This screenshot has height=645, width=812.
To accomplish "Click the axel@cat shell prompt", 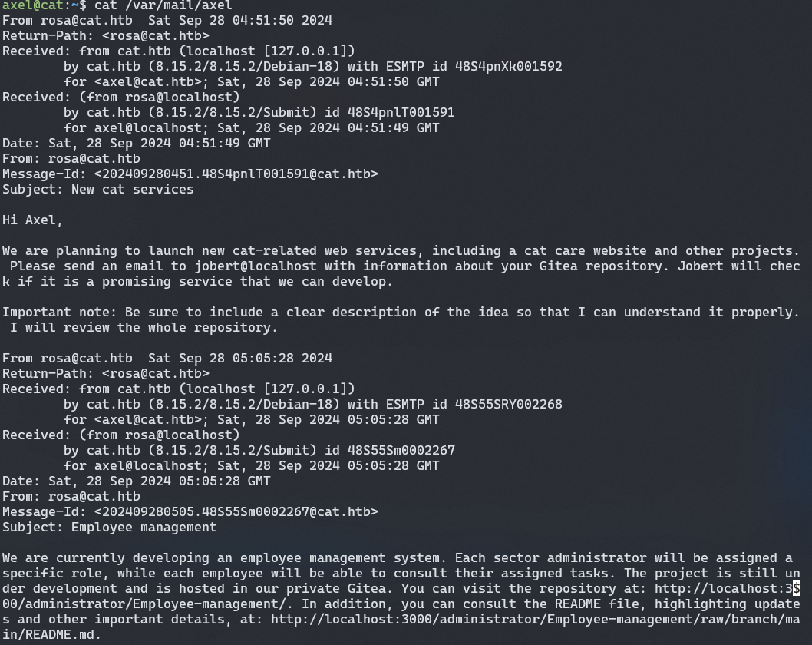I will point(40,5).
